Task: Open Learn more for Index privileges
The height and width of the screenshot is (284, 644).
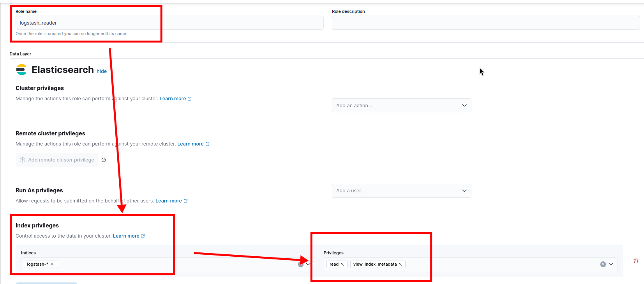Action: 129,236
